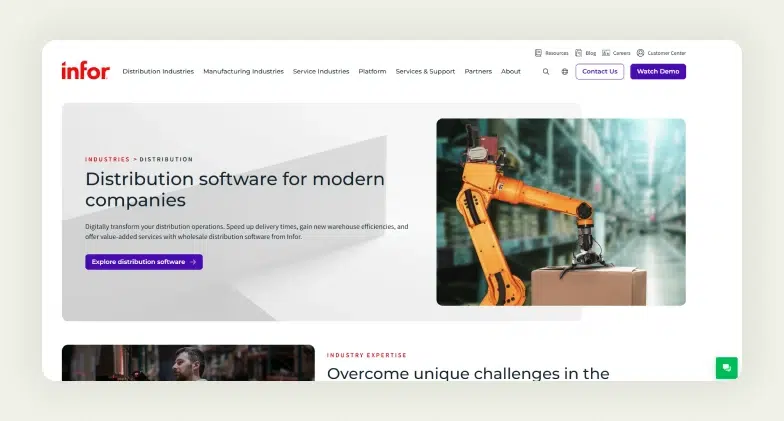
Task: Click heading 'Distribution software for modern companies'
Action: [235, 190]
